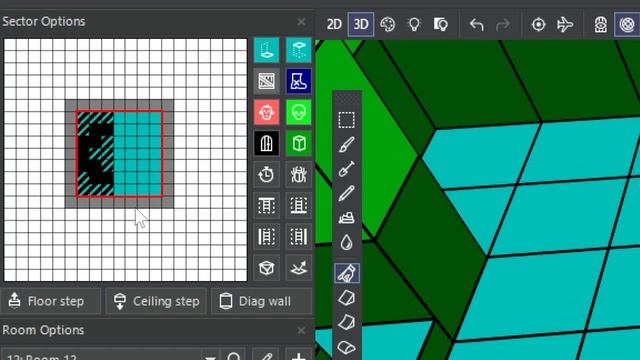The image size is (640, 360).
Task: Close the Room Options panel
Action: (301, 330)
